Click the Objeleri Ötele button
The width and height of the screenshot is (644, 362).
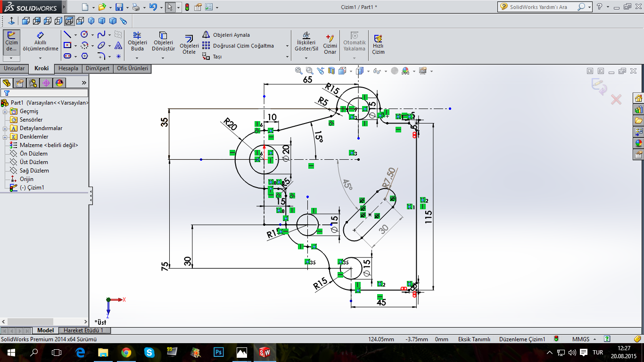click(189, 44)
